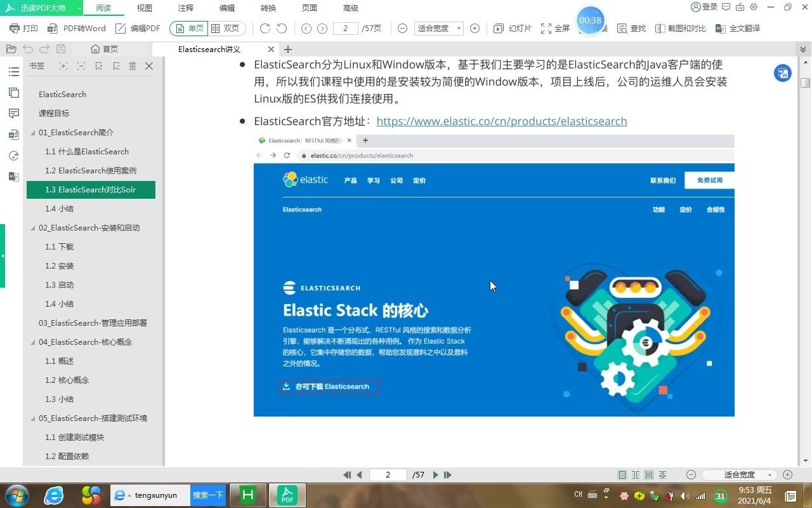Click vertical scrollbar down arrow
The width and height of the screenshot is (812, 508).
point(806,461)
